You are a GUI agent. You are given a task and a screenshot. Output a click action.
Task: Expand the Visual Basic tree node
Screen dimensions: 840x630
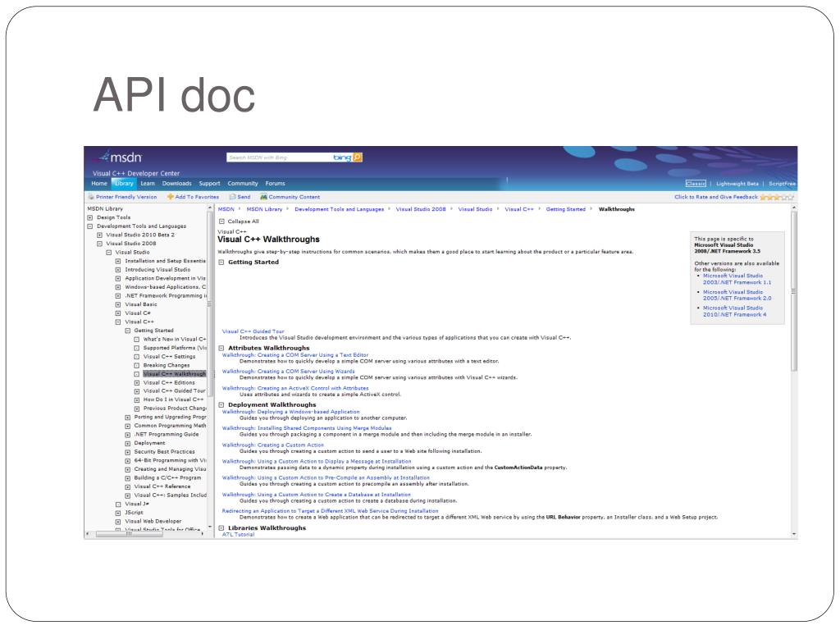(118, 304)
